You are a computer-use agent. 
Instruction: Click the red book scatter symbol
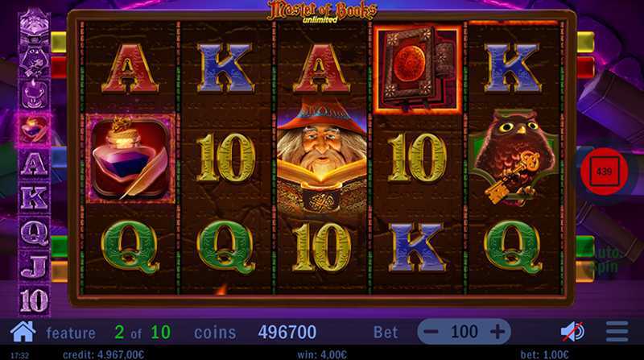(417, 68)
